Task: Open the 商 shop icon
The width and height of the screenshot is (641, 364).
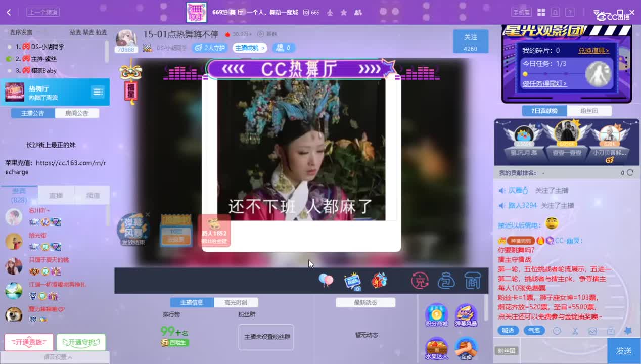Action: [x=472, y=281]
